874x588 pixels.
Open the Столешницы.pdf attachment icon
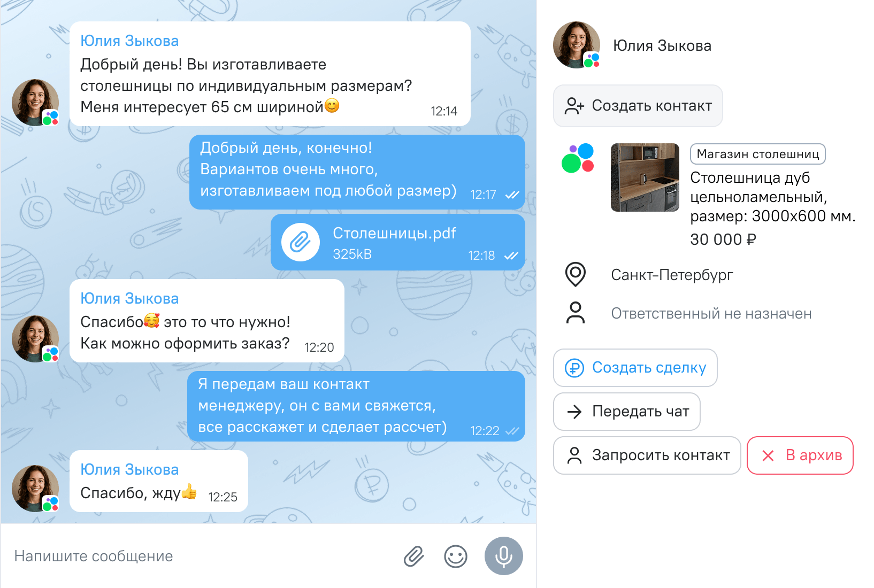click(x=301, y=242)
